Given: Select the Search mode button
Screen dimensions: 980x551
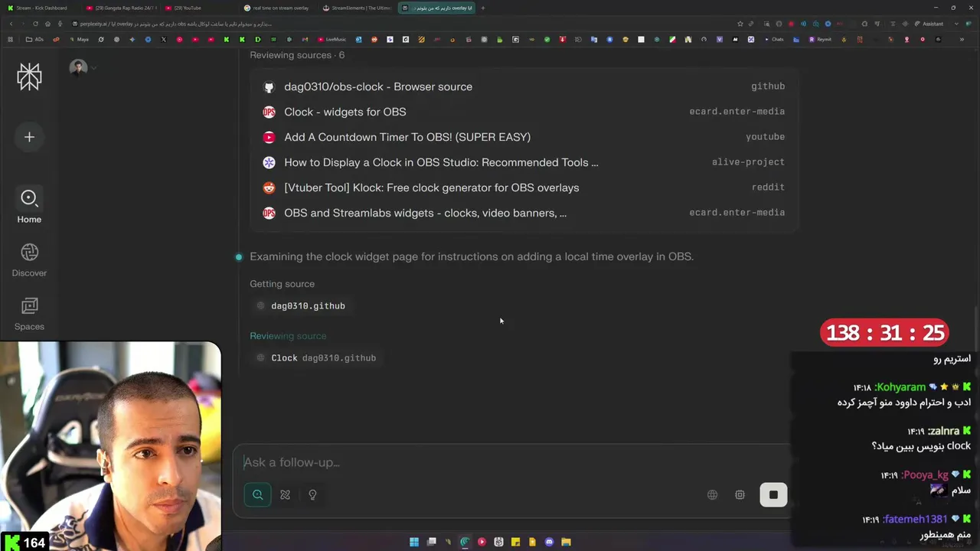Looking at the screenshot, I should click(x=258, y=495).
